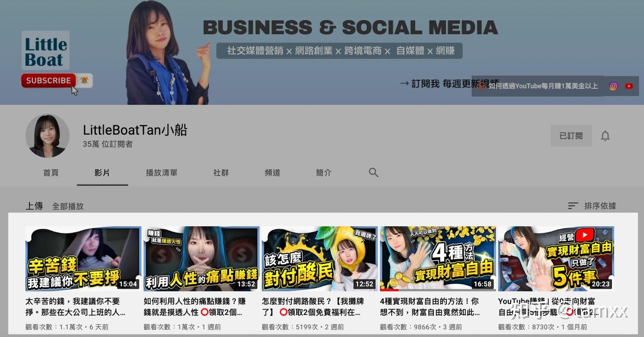Click the 全部播放 play-all link
644x337 pixels.
68,206
